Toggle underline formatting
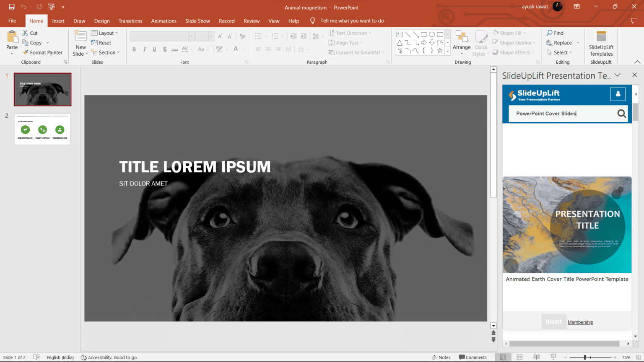Screen dimensions: 644x362 (x=154, y=49)
